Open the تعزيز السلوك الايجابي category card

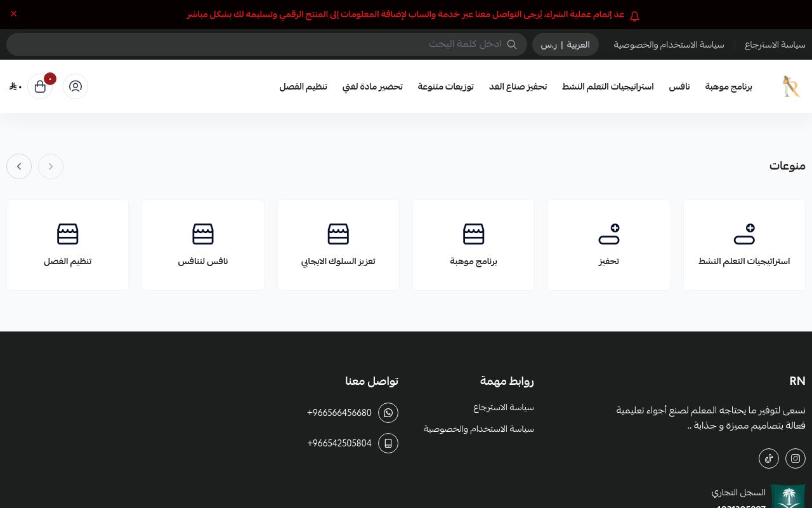[x=338, y=245]
